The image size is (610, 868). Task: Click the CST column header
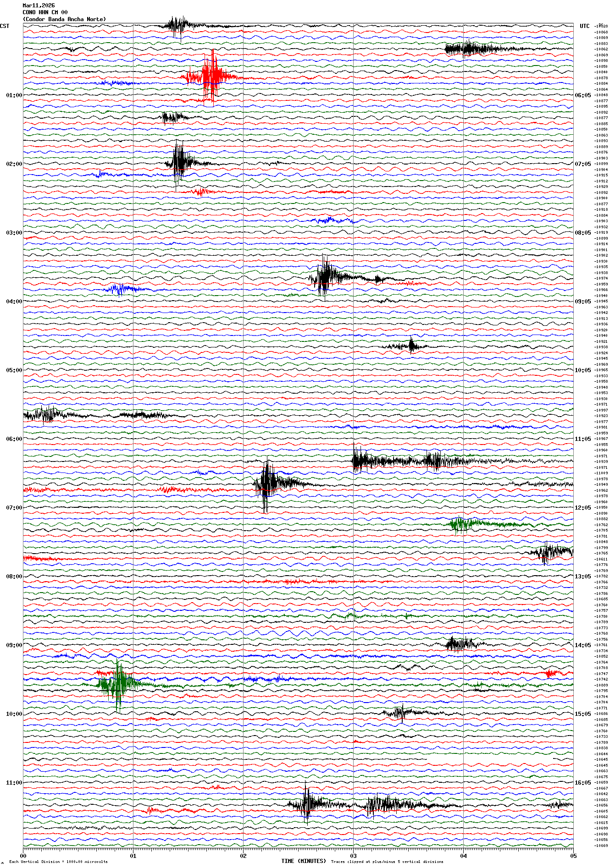(x=5, y=26)
